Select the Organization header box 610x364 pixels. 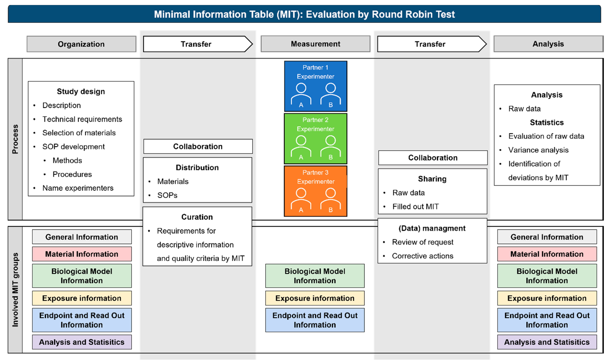point(81,44)
